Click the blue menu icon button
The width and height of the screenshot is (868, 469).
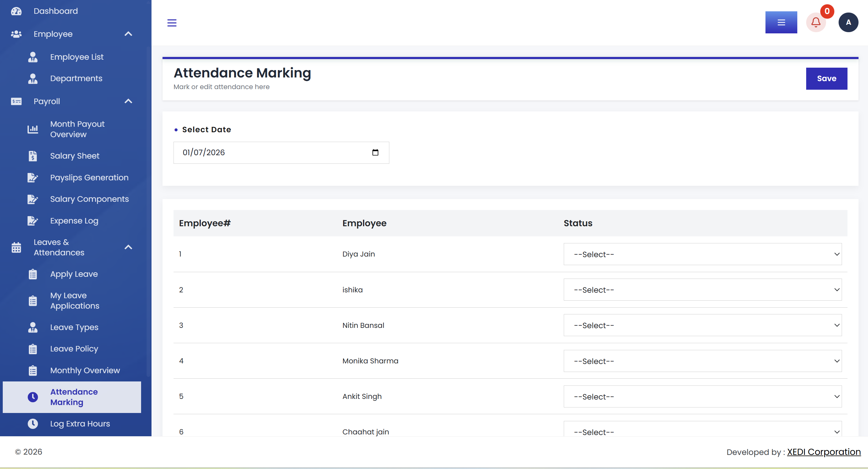click(x=781, y=23)
